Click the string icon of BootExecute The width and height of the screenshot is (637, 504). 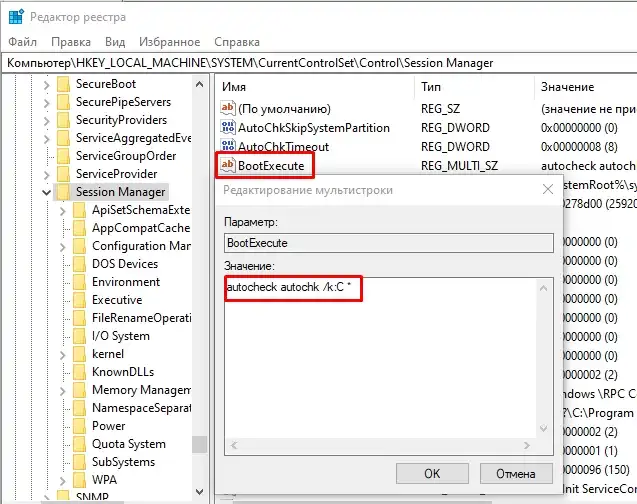[228, 165]
